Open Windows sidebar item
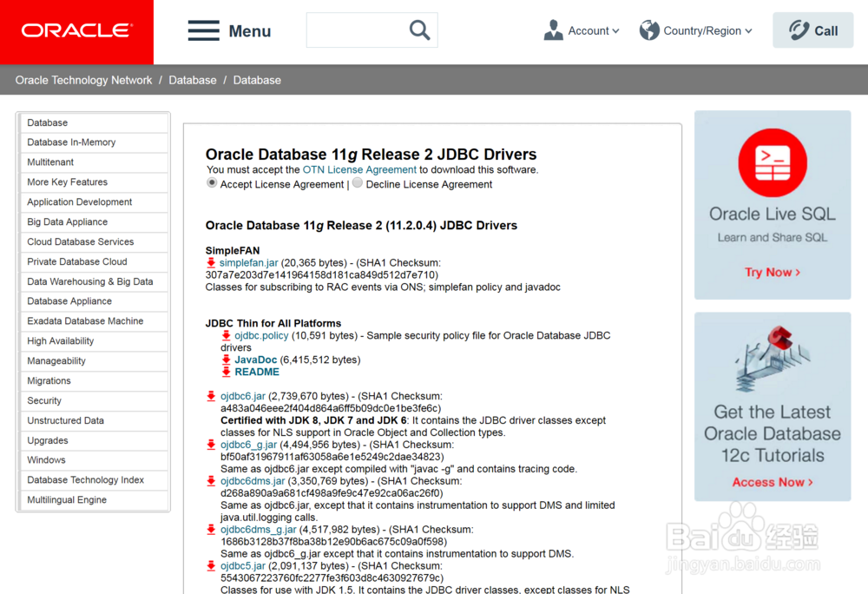 pos(94,460)
